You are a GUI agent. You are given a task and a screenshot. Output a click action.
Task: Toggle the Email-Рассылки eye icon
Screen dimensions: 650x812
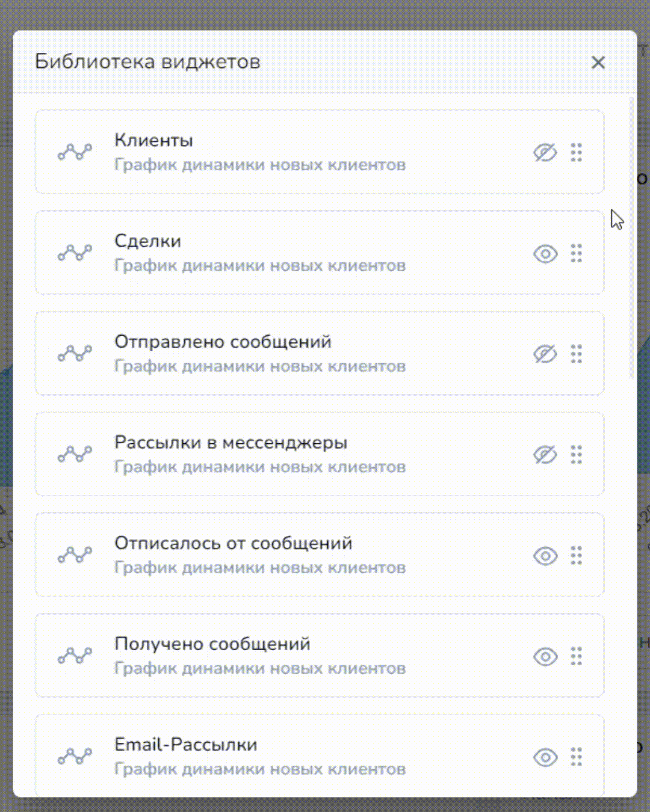545,757
